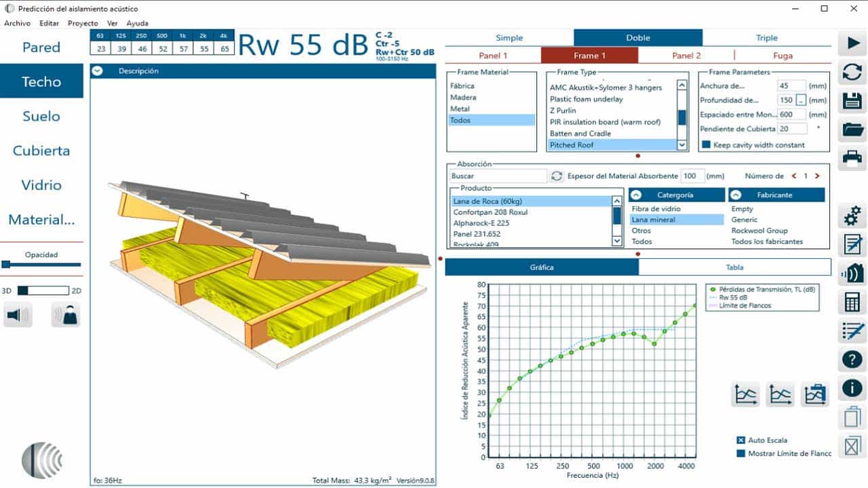This screenshot has height=488, width=868.
Task: Toggle the Auto Escala checkbox
Action: tap(741, 441)
